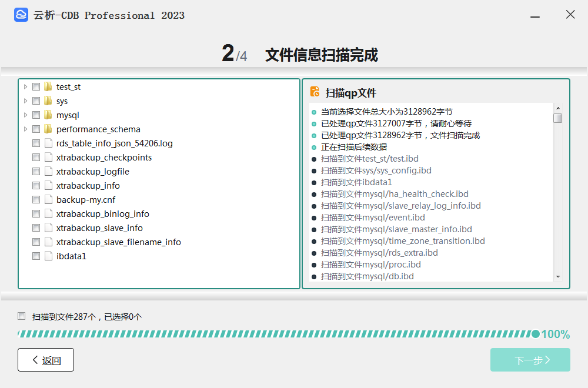The height and width of the screenshot is (388, 588).
Task: Click the 扫描qp文件 panel icon
Action: point(315,92)
